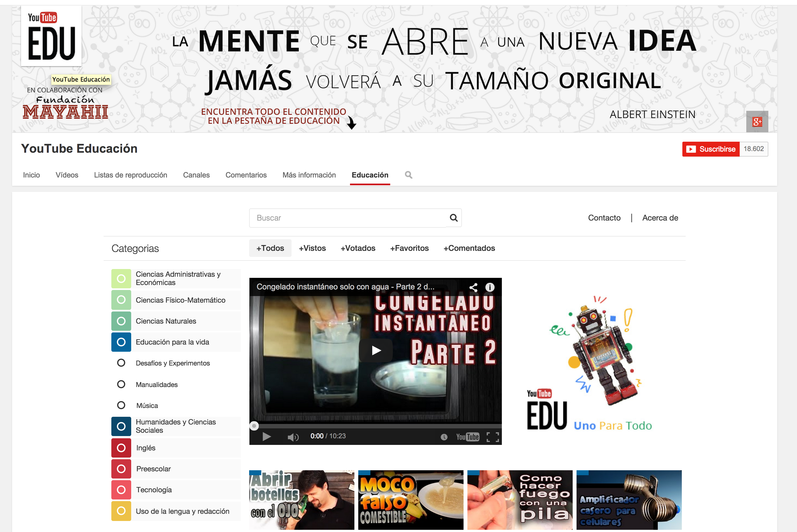
Task: Select the +Comentados filter
Action: point(469,248)
